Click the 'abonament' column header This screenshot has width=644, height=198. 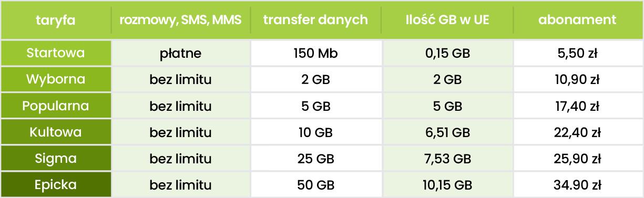pos(577,21)
